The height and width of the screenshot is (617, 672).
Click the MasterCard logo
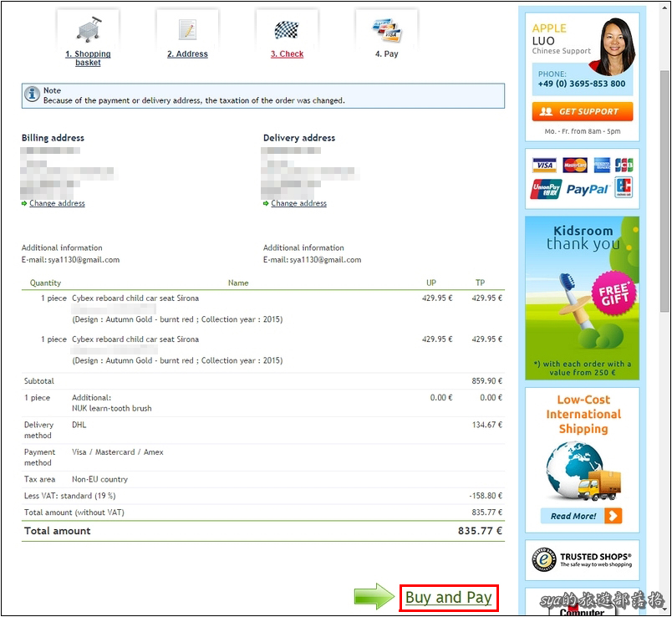tap(575, 165)
